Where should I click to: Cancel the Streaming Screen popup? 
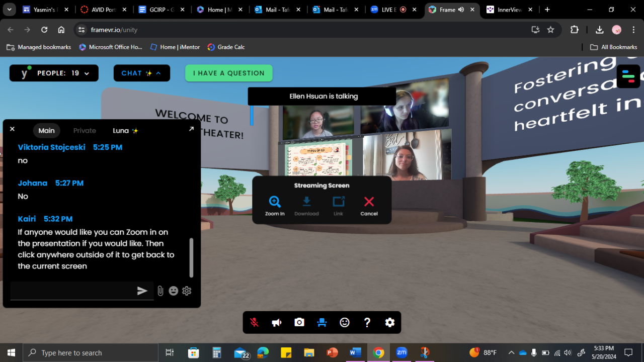369,206
